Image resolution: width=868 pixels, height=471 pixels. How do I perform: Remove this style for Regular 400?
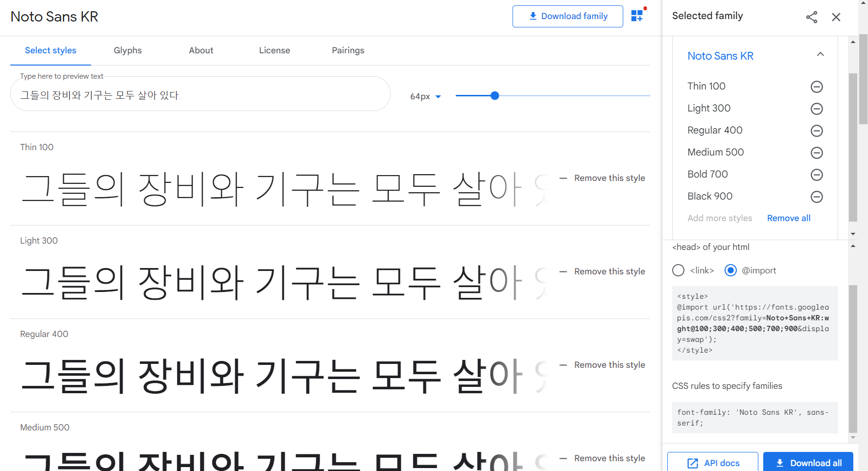(602, 365)
